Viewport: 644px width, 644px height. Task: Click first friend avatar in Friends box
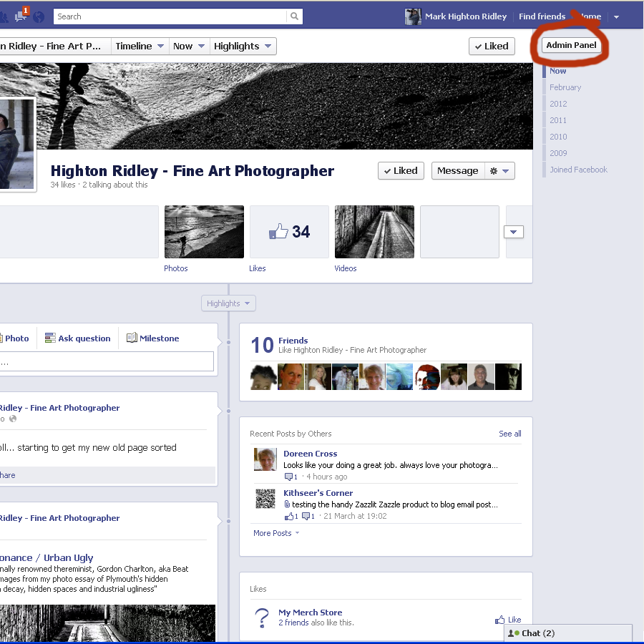pyautogui.click(x=263, y=376)
